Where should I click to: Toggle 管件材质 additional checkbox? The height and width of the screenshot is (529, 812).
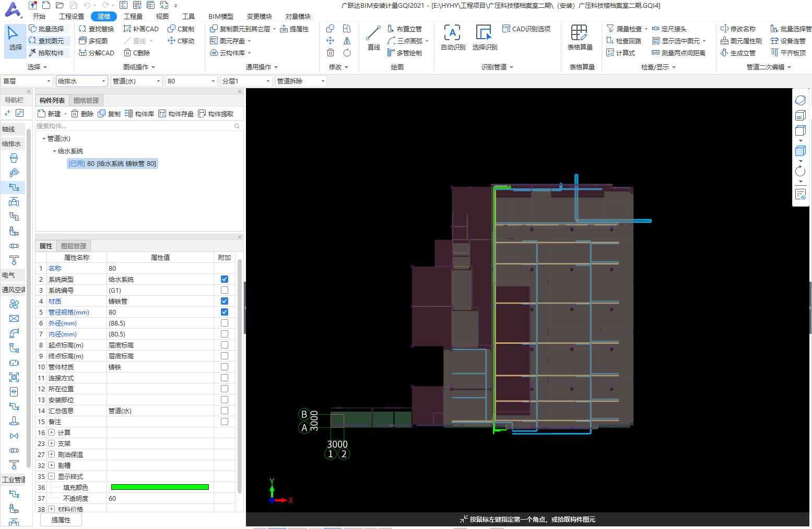click(225, 367)
